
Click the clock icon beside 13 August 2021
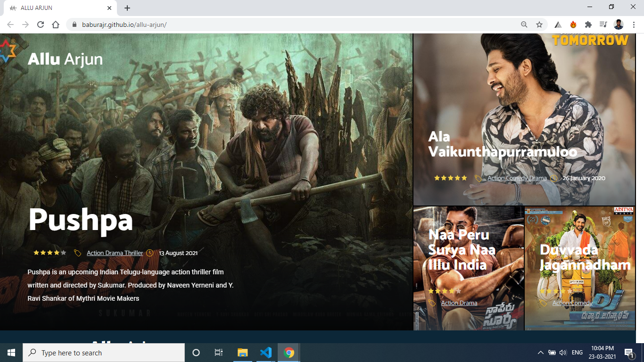pos(150,253)
